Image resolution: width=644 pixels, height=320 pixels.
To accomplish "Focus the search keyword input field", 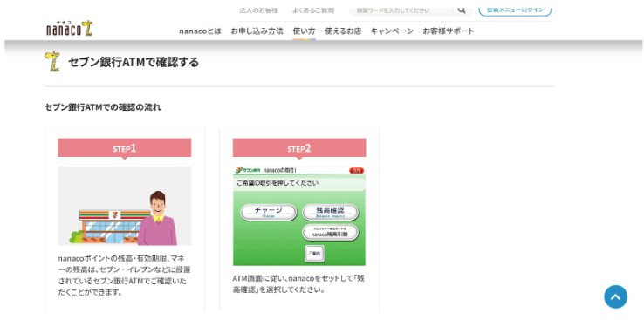I will coord(401,10).
